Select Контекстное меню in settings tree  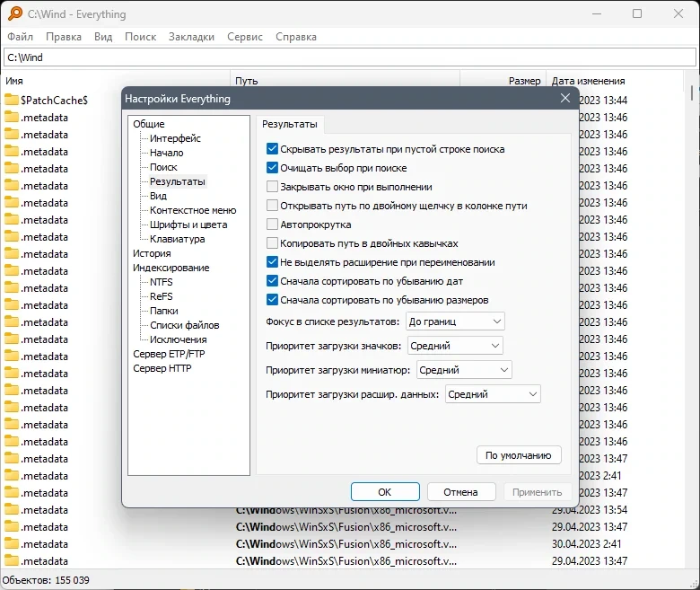point(193,210)
